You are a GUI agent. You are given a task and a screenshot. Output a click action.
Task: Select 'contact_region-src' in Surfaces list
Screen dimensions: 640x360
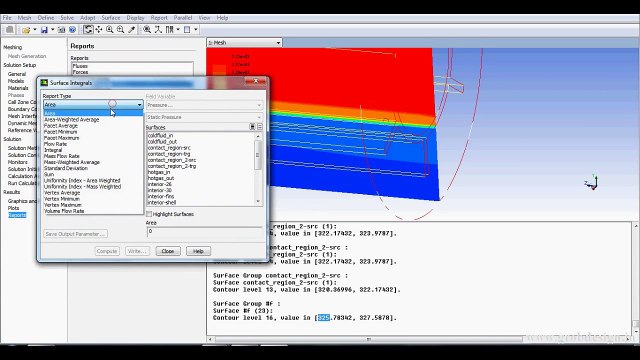pos(169,148)
